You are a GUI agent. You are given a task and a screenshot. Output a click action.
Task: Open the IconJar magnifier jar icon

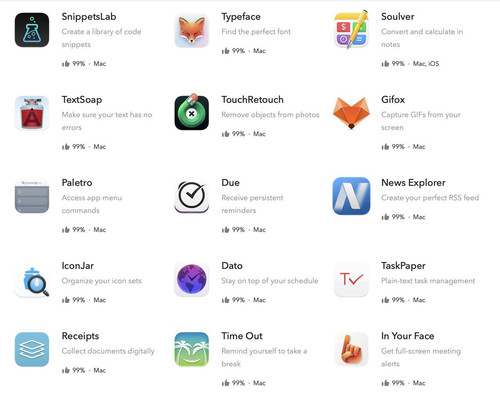pyautogui.click(x=34, y=281)
